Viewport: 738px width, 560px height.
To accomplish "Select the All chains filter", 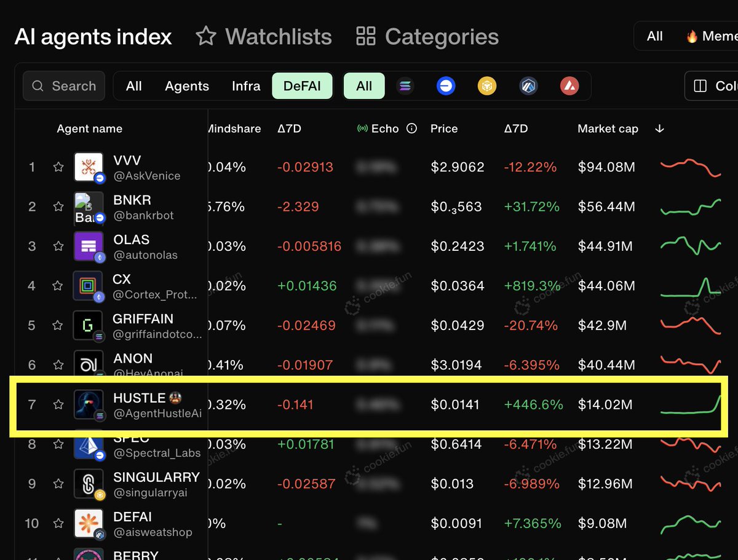I will (364, 86).
